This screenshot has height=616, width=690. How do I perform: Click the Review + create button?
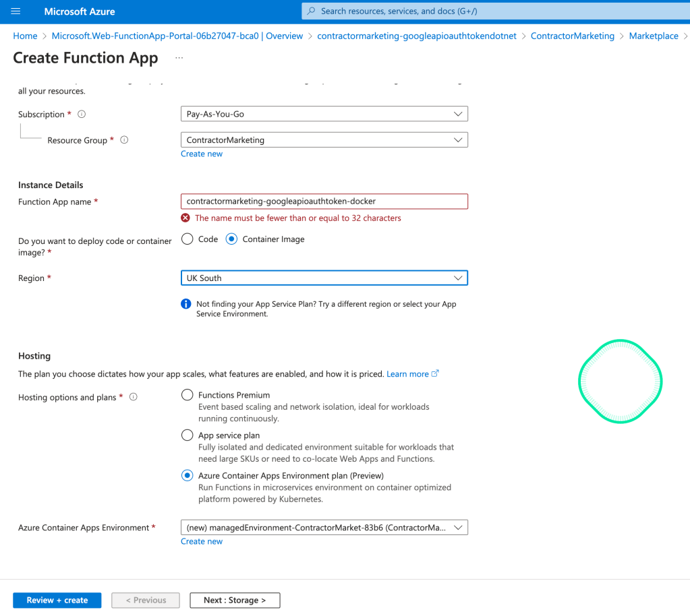[57, 600]
